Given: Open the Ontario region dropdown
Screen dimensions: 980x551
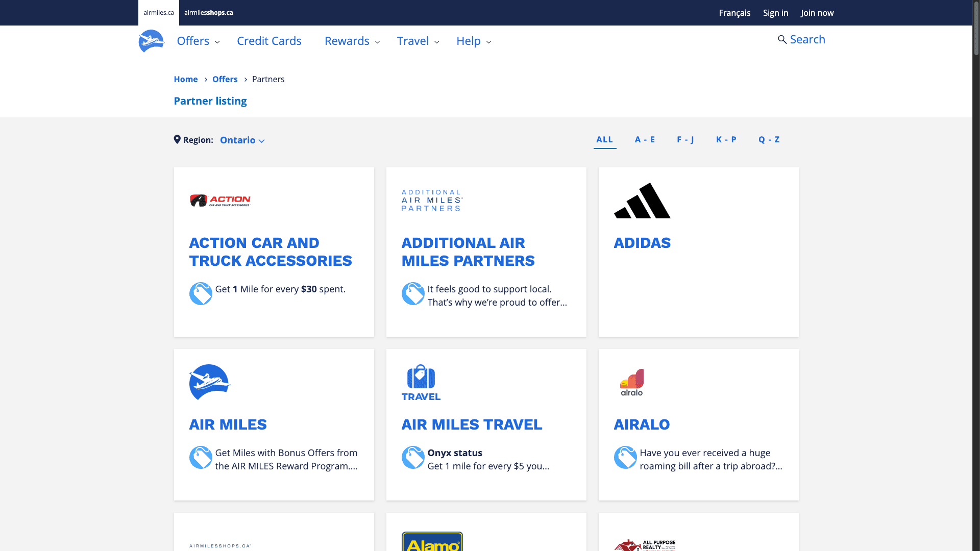Looking at the screenshot, I should (242, 140).
